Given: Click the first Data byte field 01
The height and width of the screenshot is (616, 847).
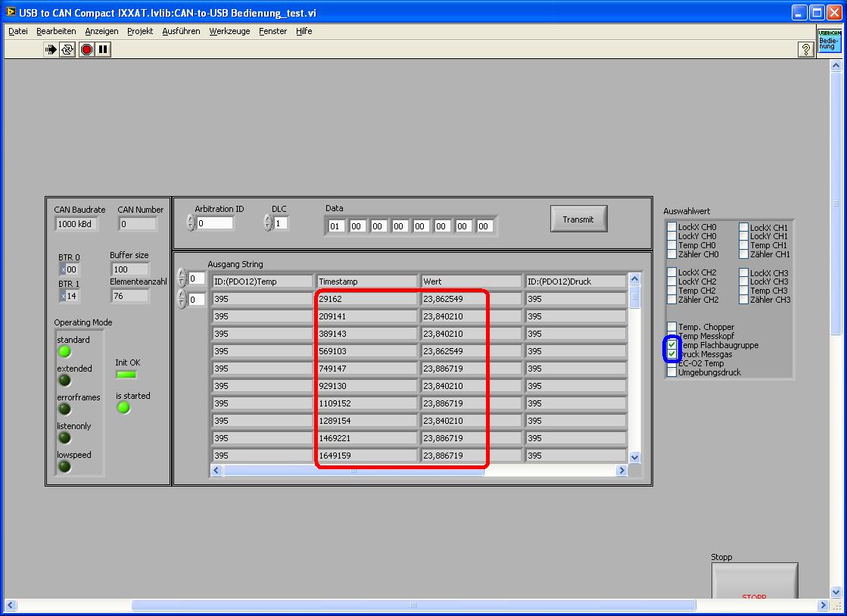Looking at the screenshot, I should click(336, 226).
